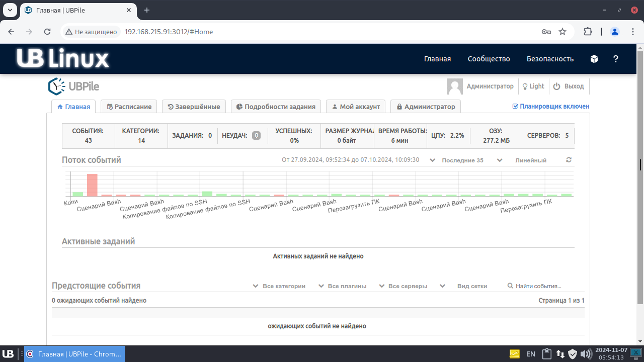Click the search magnifier in Найти события field

(511, 286)
